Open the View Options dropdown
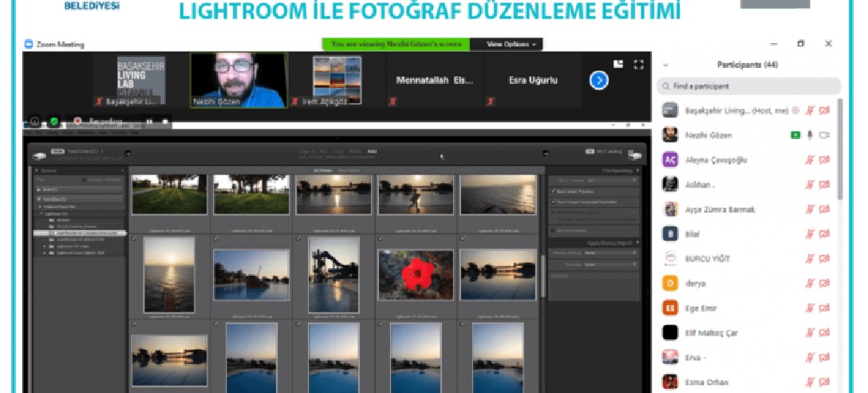868x393 pixels. point(511,45)
